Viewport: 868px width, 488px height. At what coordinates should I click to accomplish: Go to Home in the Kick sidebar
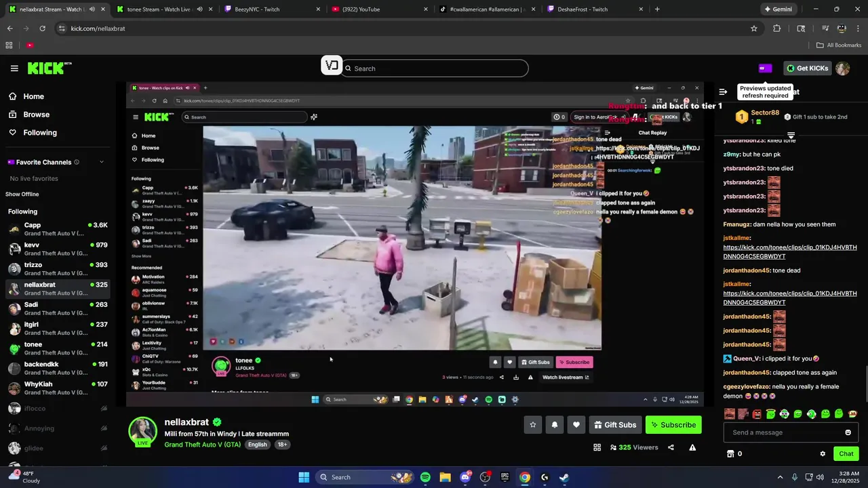point(33,96)
